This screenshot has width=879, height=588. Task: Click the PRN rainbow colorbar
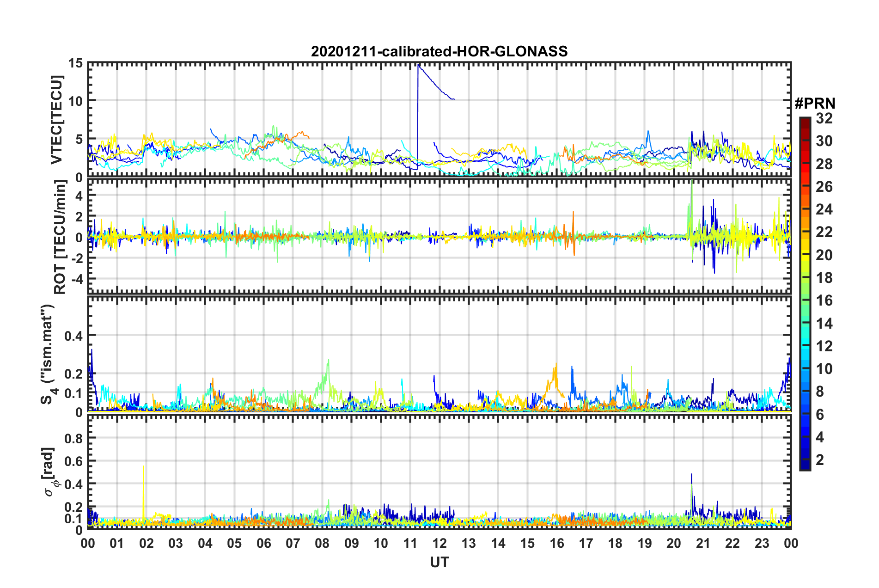pos(805,294)
